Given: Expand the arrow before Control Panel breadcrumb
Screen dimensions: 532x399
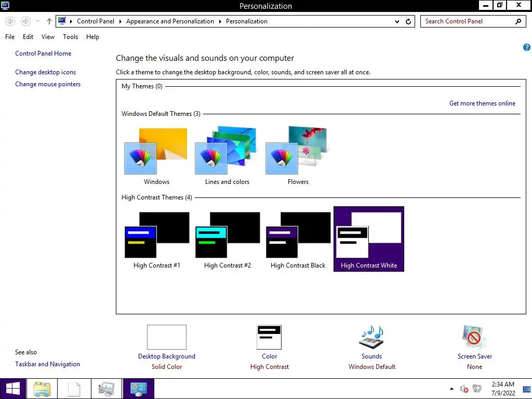Looking at the screenshot, I should pyautogui.click(x=71, y=21).
